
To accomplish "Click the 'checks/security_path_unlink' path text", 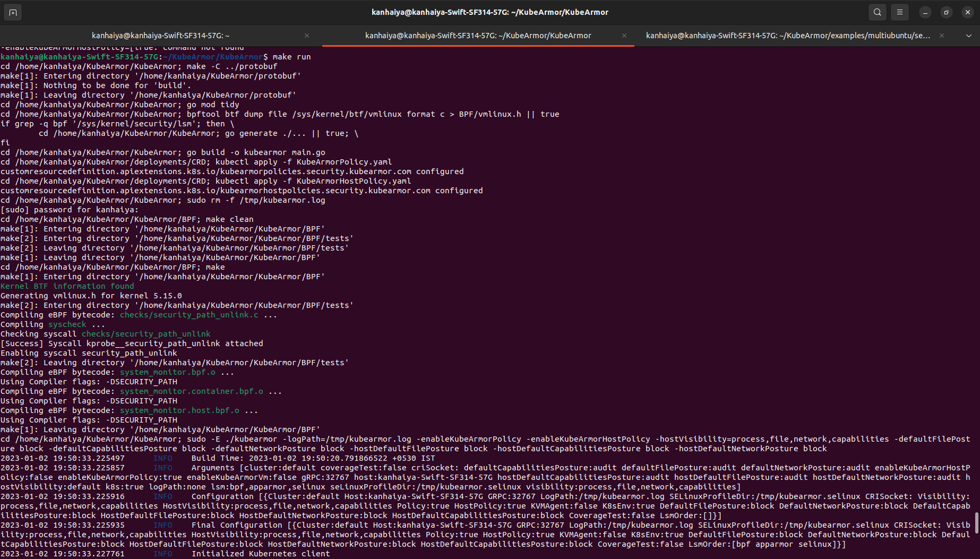I will (x=146, y=333).
